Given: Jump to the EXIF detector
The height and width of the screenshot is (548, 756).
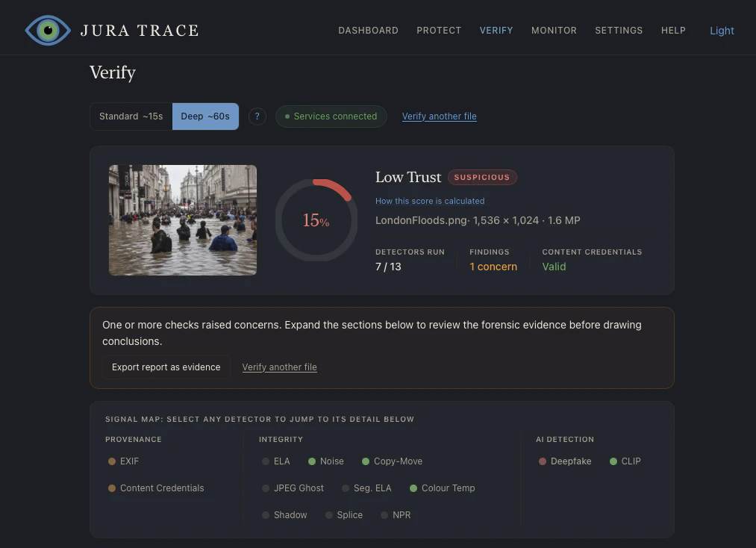Looking at the screenshot, I should pos(124,461).
